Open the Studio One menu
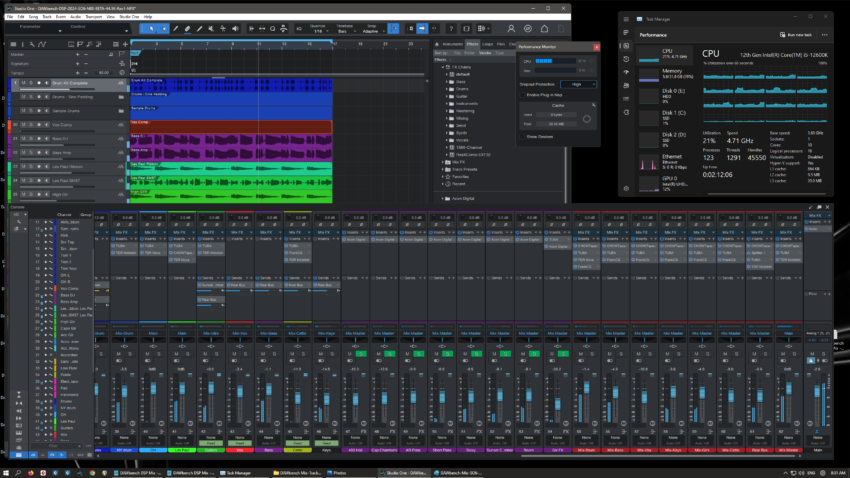The height and width of the screenshot is (478, 850). click(129, 17)
